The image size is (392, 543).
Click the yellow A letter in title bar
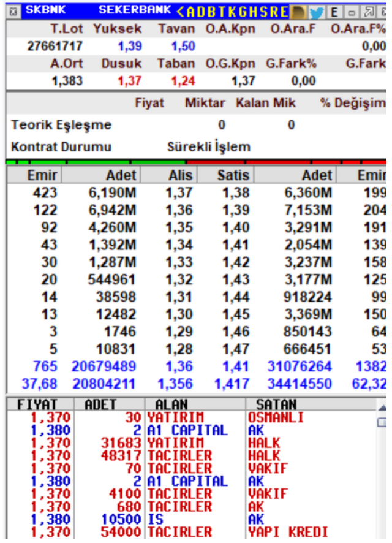click(x=190, y=12)
